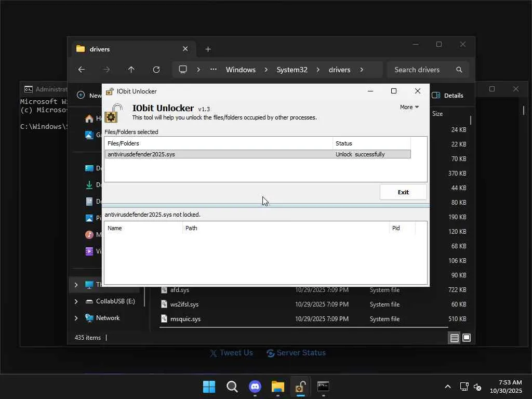
Task: Click the Back arrow in File Explorer
Action: [82, 70]
